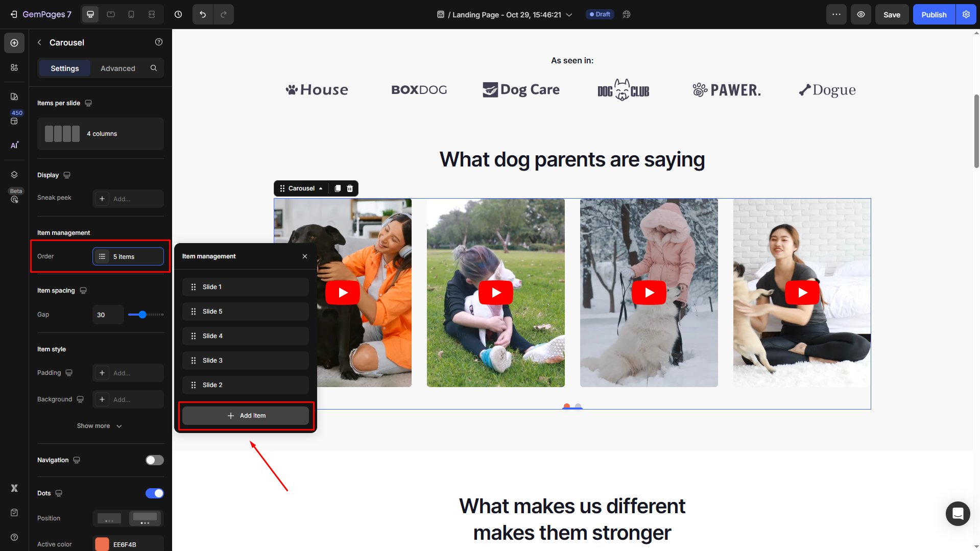Click the add element plus icon in sidebar
Viewport: 980px width, 551px height.
[14, 43]
